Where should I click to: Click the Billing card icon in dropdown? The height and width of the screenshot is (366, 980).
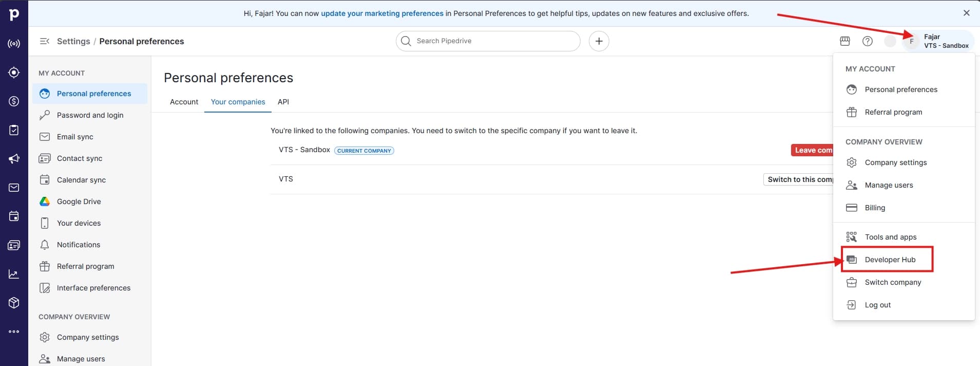tap(852, 208)
